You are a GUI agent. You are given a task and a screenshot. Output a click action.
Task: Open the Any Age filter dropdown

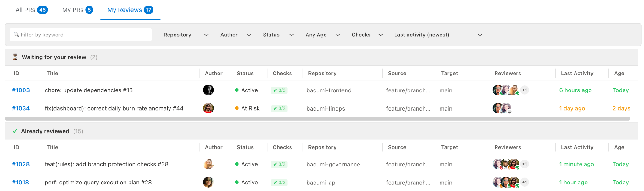click(322, 35)
